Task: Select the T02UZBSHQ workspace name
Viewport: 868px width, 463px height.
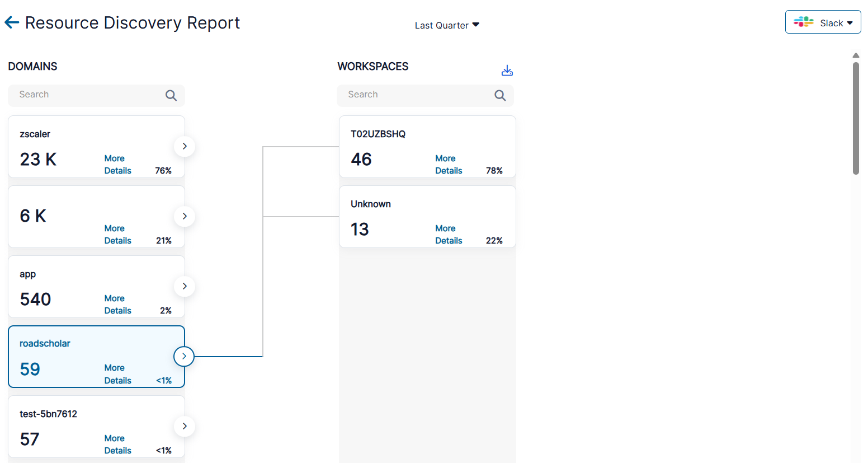Action: point(378,134)
